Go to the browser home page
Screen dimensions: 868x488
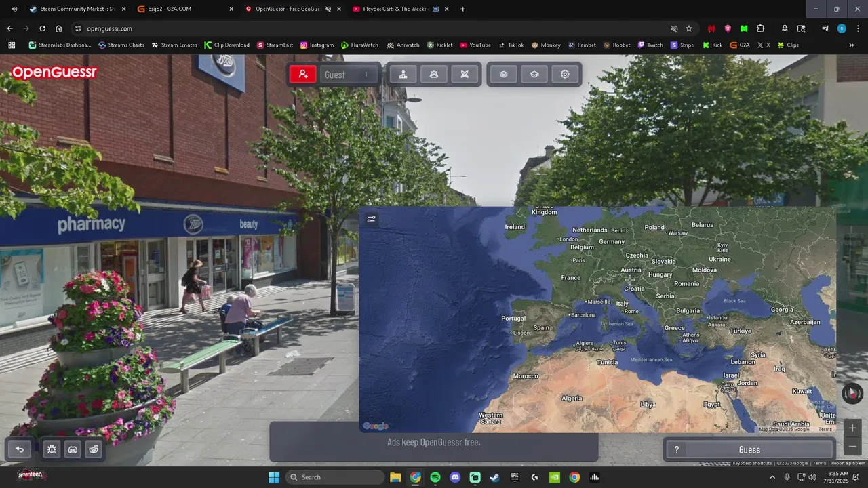pyautogui.click(x=59, y=28)
